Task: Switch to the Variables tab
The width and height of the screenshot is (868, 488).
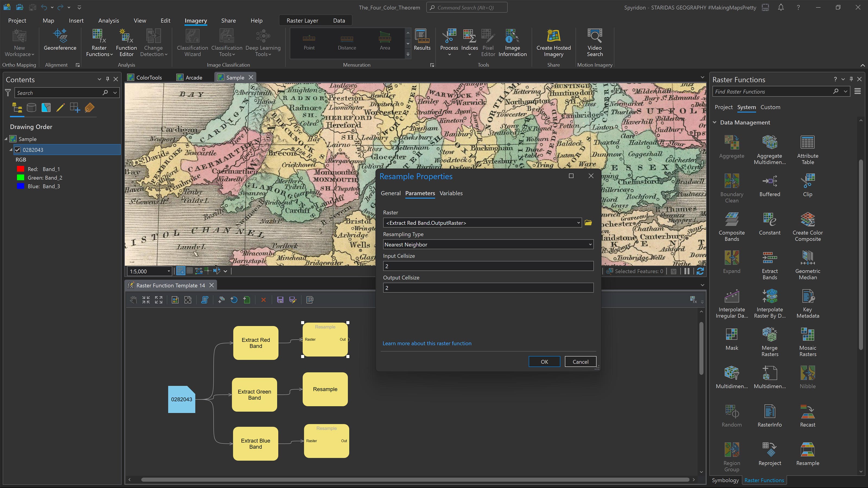Action: point(451,193)
